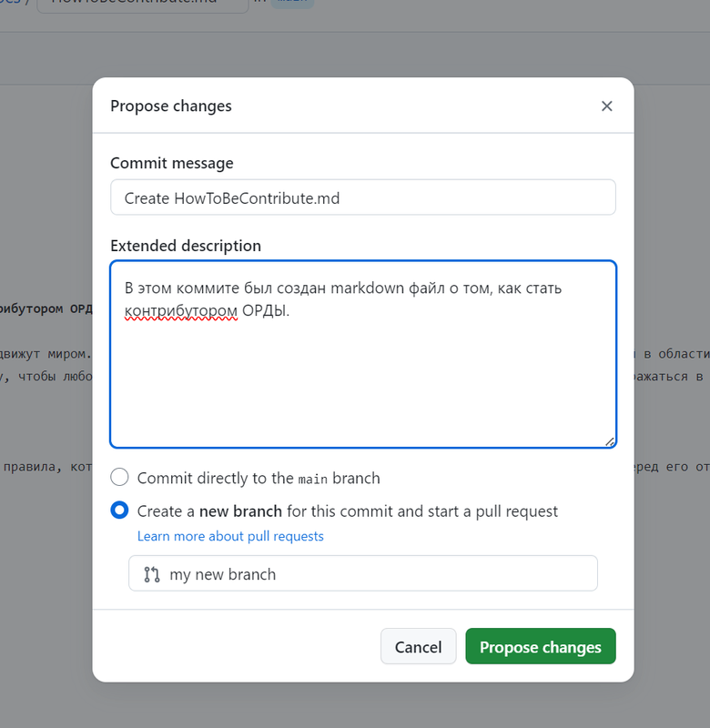Click the new branch name field

click(x=363, y=573)
